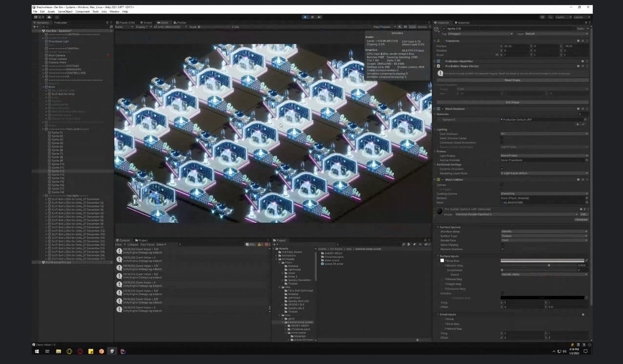
Task: Click the object picker for Anchor Override
Action: point(587,160)
